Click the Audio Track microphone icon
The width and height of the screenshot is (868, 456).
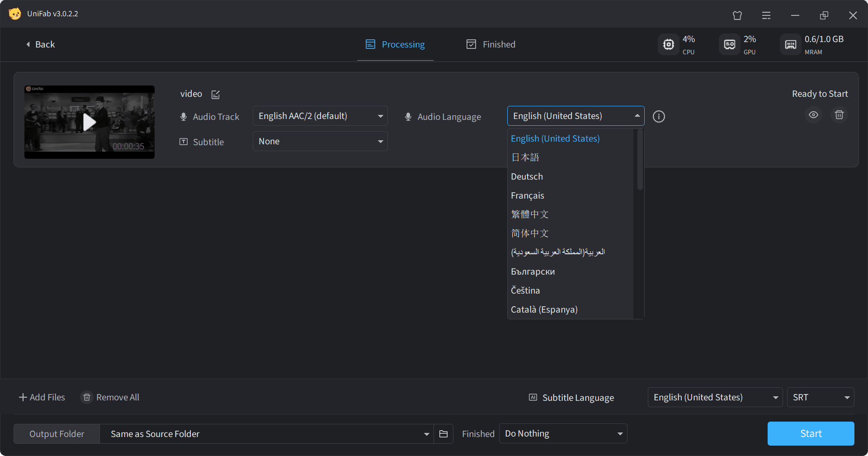click(x=184, y=117)
